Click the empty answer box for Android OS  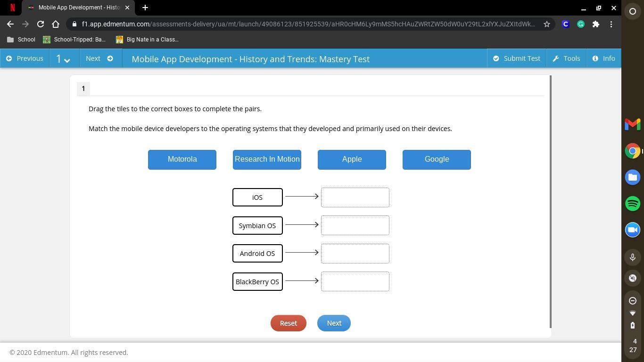(355, 254)
